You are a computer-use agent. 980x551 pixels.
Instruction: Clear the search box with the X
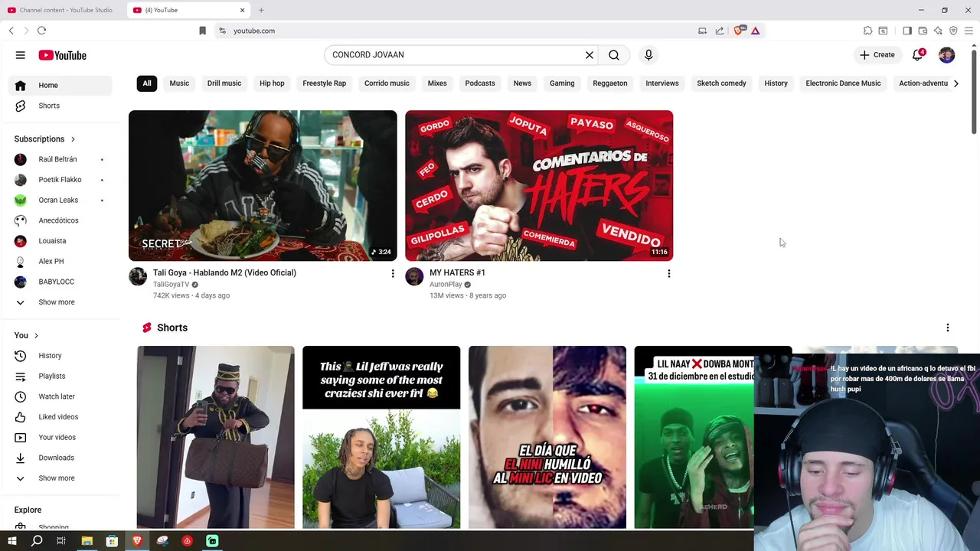pos(590,55)
